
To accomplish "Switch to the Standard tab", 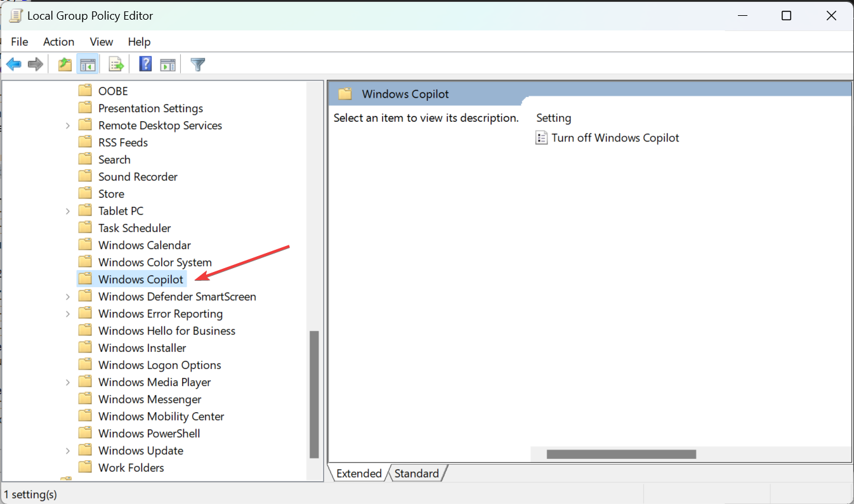I will tap(417, 473).
